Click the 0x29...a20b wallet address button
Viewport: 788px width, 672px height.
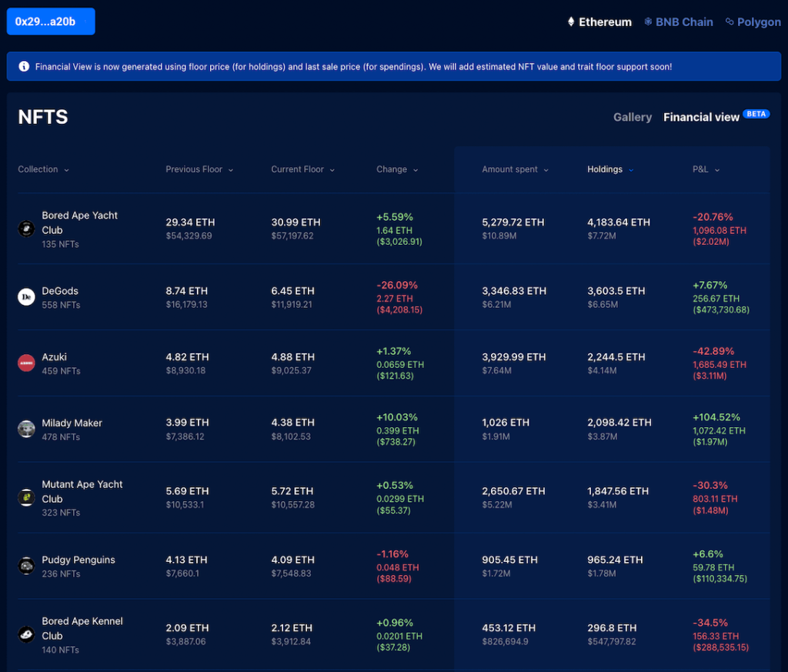51,22
